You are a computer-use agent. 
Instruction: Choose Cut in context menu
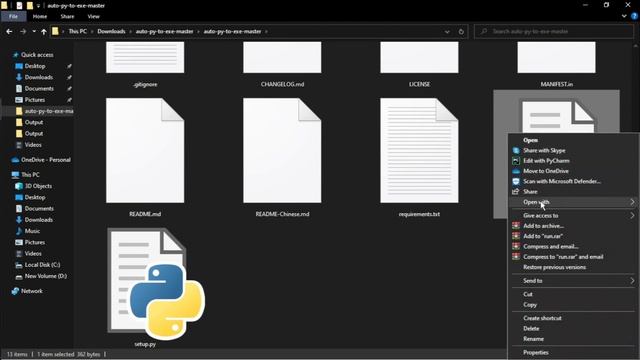pos(528,294)
